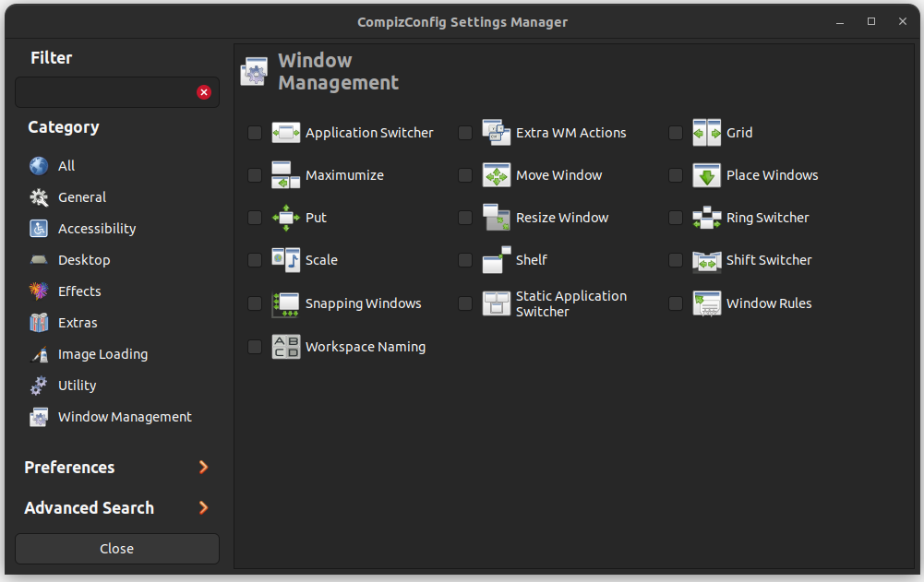The height and width of the screenshot is (582, 924).
Task: Select the Effects category label
Action: pyautogui.click(x=79, y=291)
